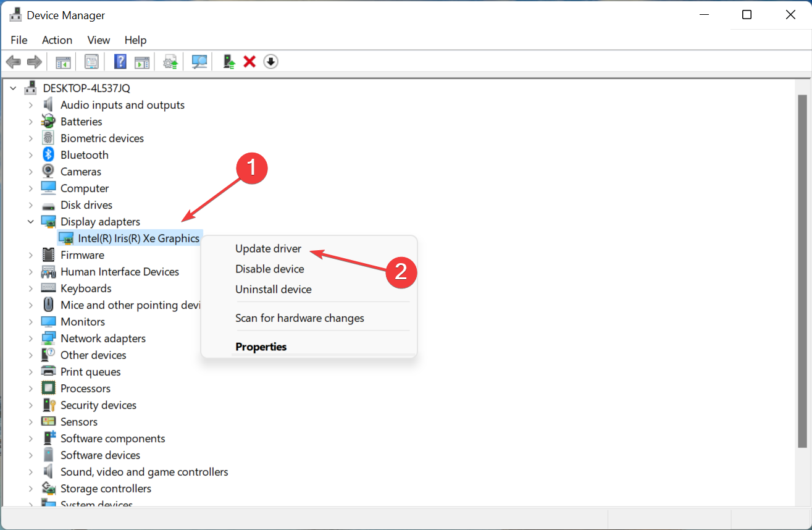Click the down-arrow Disable device toolbar icon
The image size is (812, 530).
coord(270,62)
